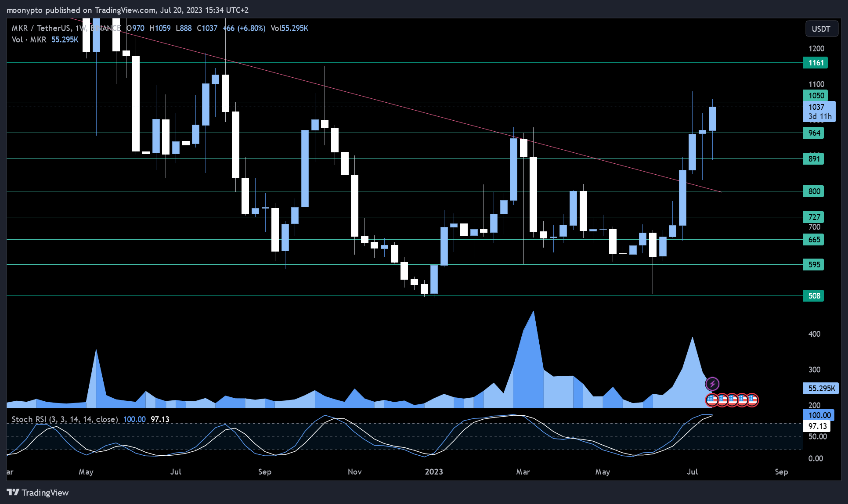Click the Stoch RSI (3, 3, 14, 14, close) legend
Viewport: 848px width, 504px height.
[65, 419]
